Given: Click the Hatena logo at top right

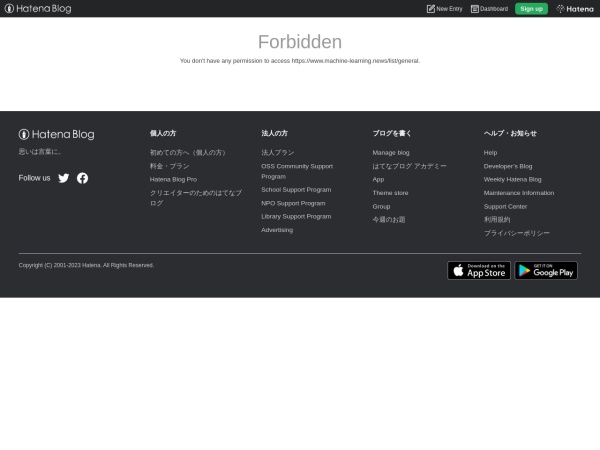Looking at the screenshot, I should tap(574, 9).
